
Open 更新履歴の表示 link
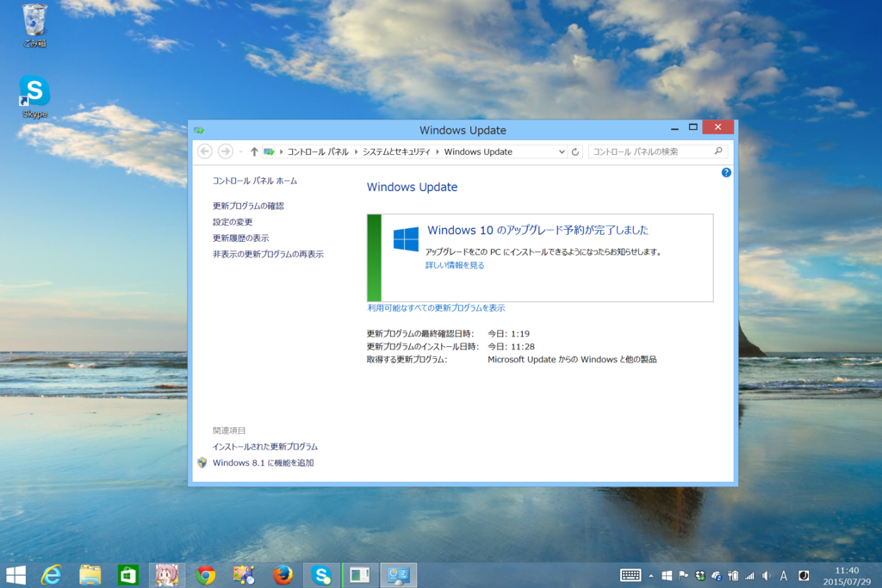pyautogui.click(x=241, y=238)
